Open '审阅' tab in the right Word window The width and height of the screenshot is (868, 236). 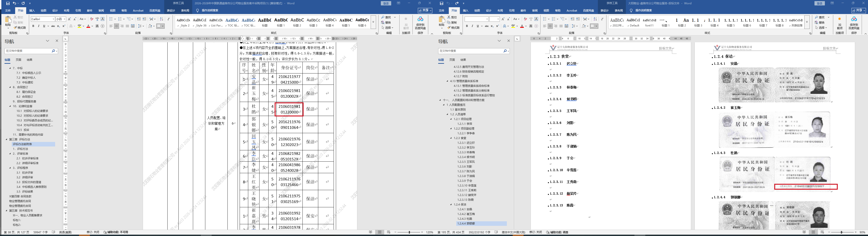(535, 10)
